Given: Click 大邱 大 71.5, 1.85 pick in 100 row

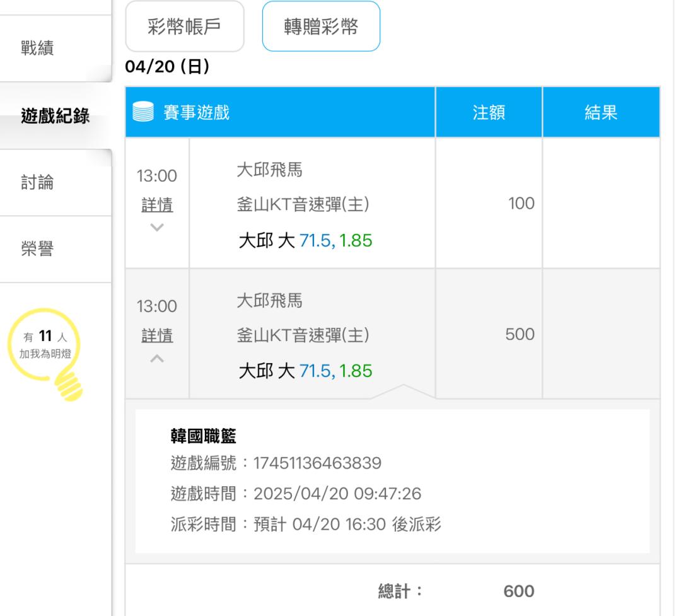Looking at the screenshot, I should point(306,240).
